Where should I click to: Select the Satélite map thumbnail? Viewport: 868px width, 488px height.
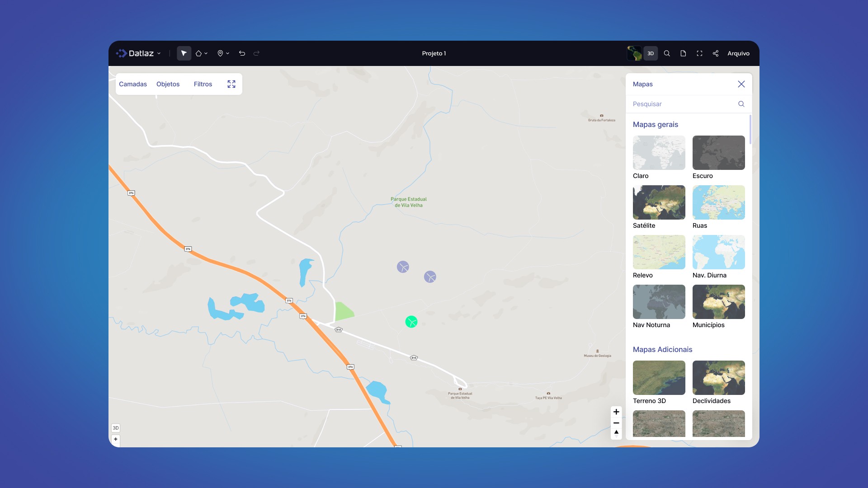click(659, 202)
